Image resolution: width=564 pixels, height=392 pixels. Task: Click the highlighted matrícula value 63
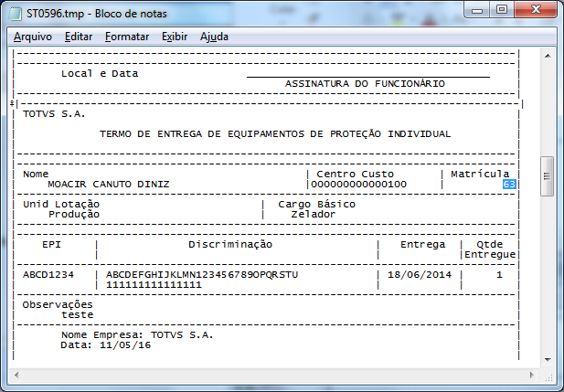509,185
